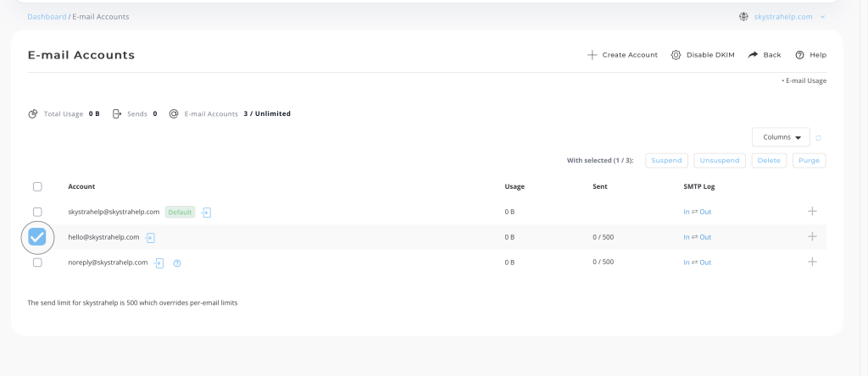The height and width of the screenshot is (376, 868).
Task: Click question mark icon next to noreply account
Action: [x=177, y=263]
